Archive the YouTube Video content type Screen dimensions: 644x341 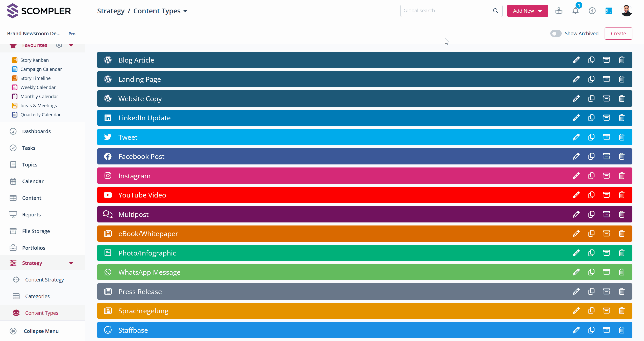[606, 195]
